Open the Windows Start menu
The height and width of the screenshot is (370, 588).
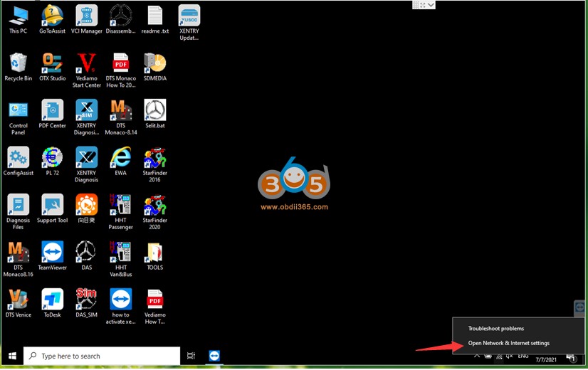tap(12, 356)
